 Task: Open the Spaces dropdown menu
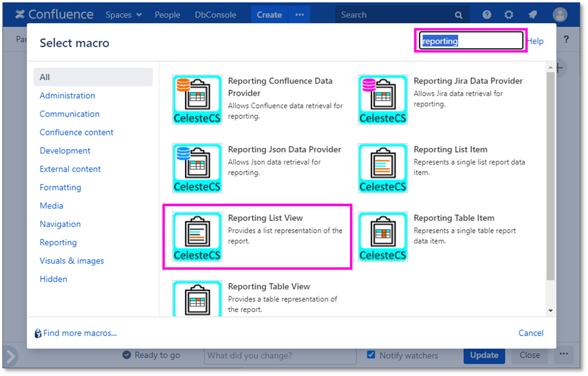point(123,15)
